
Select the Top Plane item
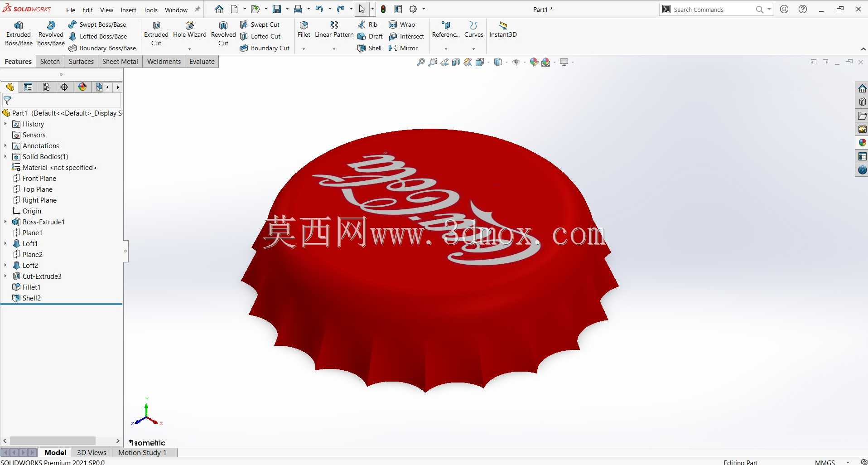[32, 189]
